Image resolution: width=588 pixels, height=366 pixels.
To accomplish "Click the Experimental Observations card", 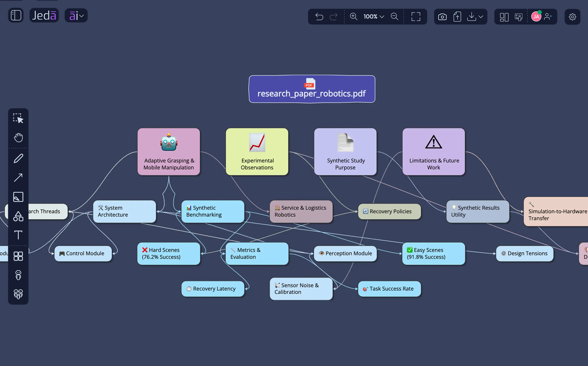I will 257,152.
